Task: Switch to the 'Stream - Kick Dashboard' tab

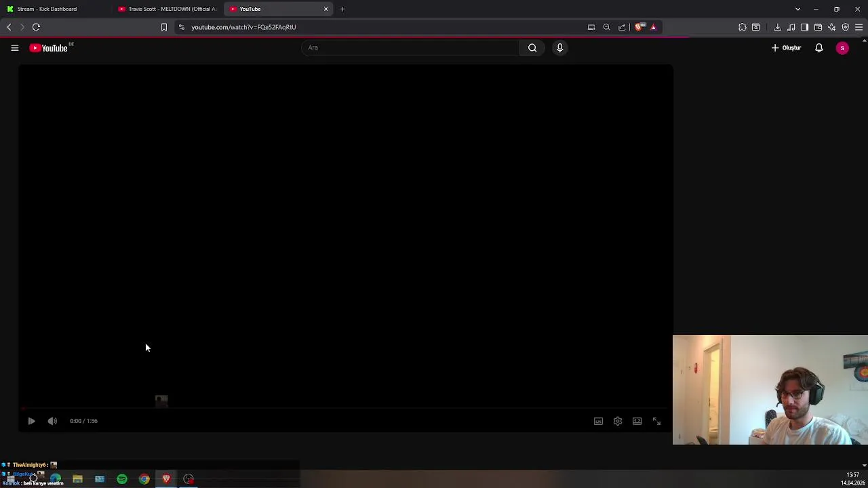Action: 56,9
